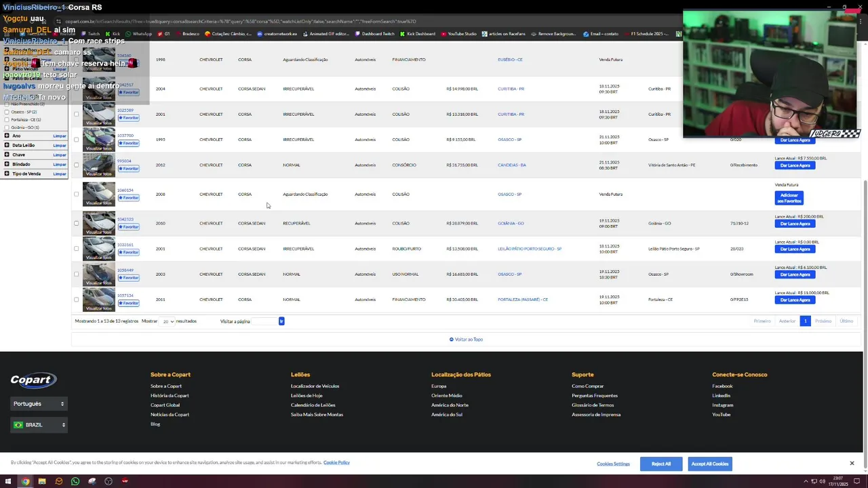The image size is (868, 488).
Task: Dismiss the cookie banner with X
Action: [x=852, y=463]
